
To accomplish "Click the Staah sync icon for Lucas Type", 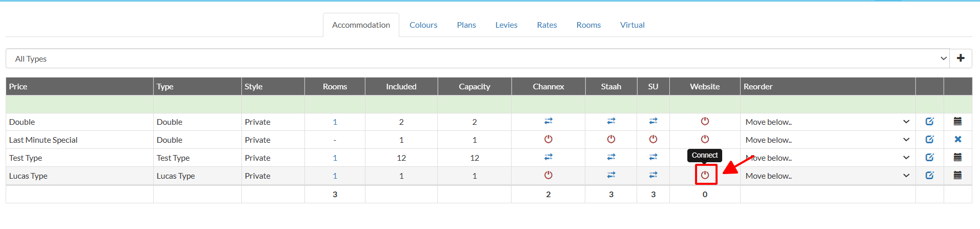I will point(611,175).
